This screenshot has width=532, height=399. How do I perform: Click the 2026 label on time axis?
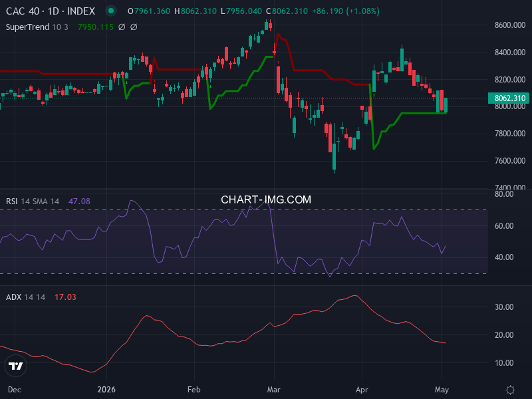(106, 390)
